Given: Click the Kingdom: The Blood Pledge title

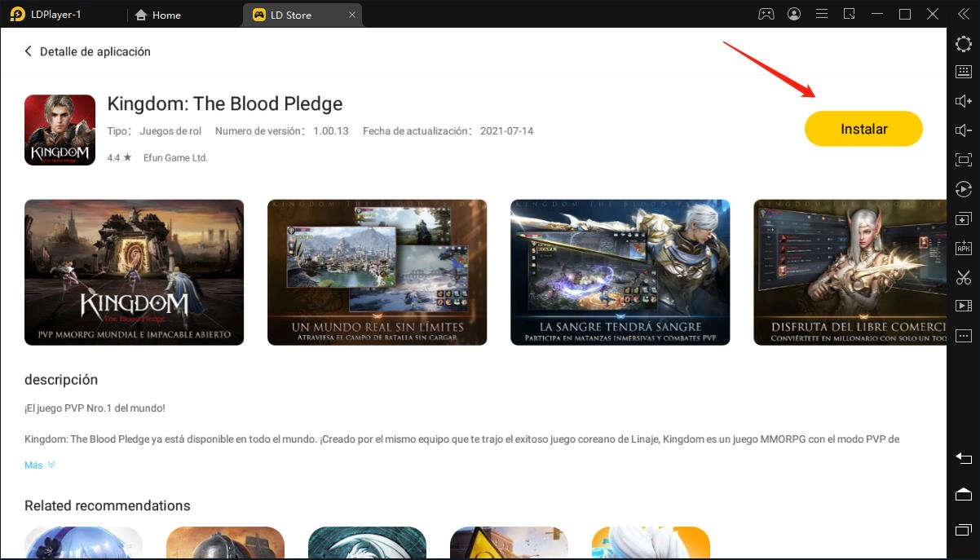Looking at the screenshot, I should click(225, 104).
